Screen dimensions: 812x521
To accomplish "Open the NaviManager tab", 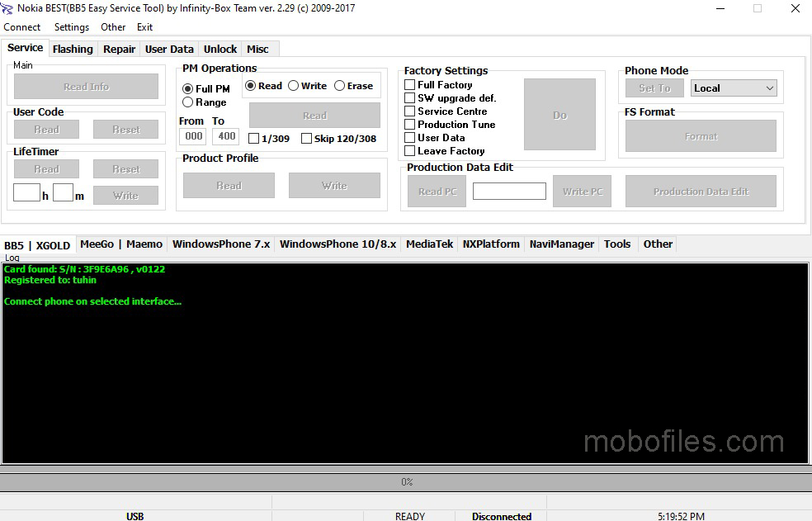I will [561, 244].
